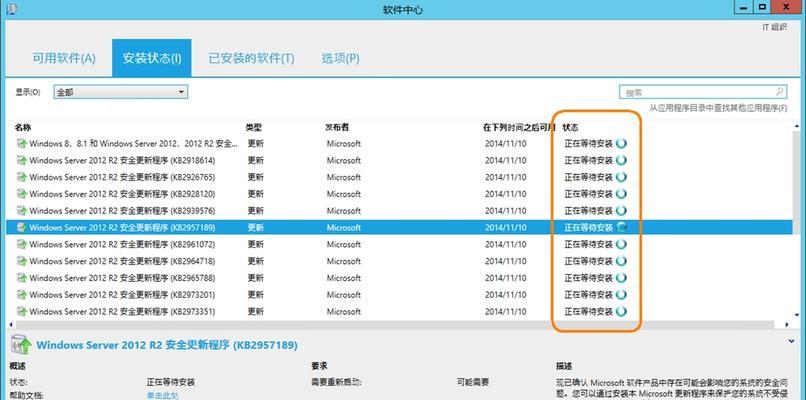Click status spinner icon in KB2926765 row
Image resolution: width=806 pixels, height=400 pixels.
click(x=621, y=177)
